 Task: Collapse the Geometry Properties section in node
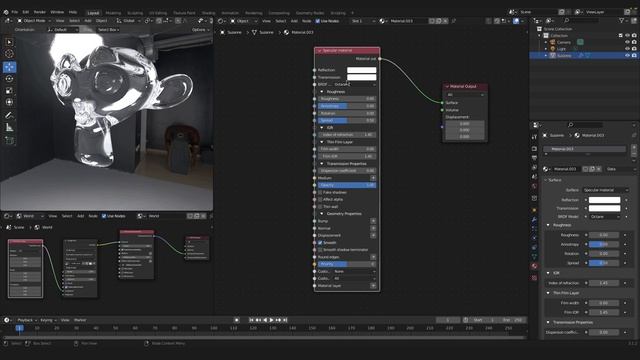tap(322, 213)
